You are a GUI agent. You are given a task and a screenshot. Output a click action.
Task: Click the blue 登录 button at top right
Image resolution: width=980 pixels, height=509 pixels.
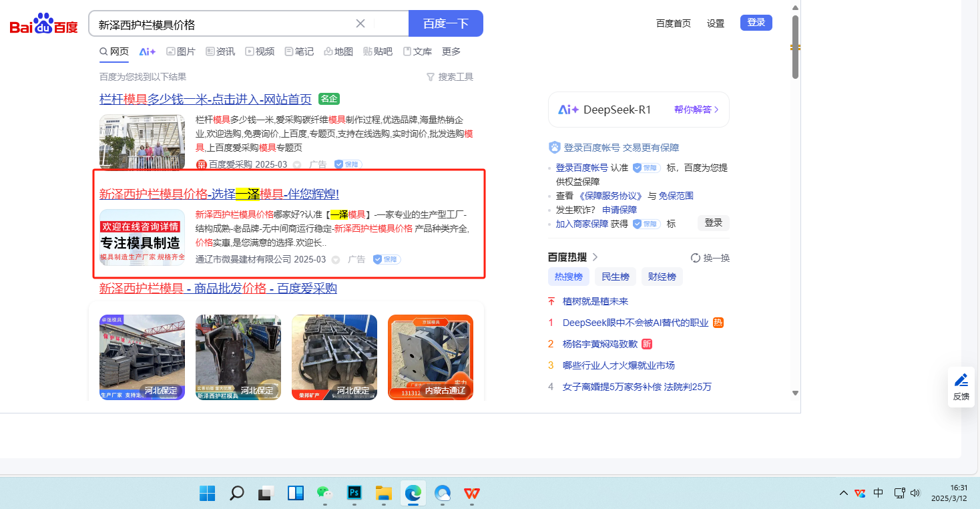(x=756, y=23)
